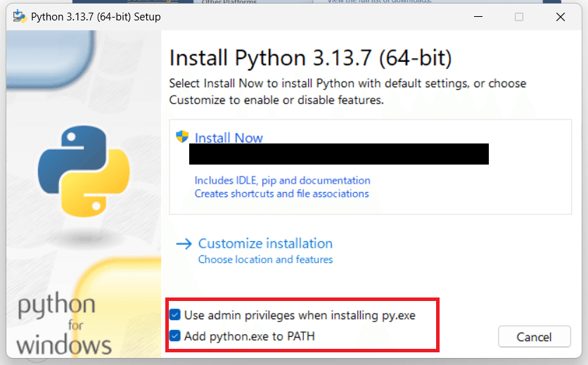
Task: Click the "Install Python 3.13.7 (64-bit)" heading
Action: (310, 57)
